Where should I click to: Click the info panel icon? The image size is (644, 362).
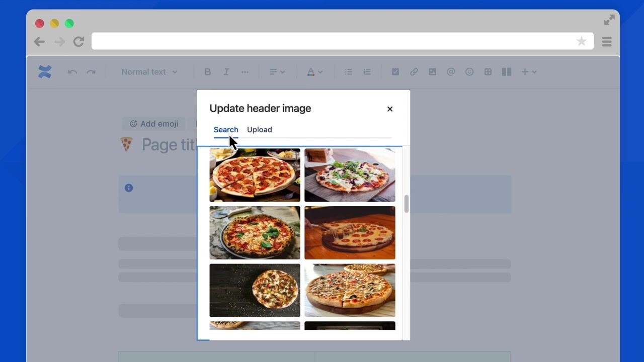129,188
